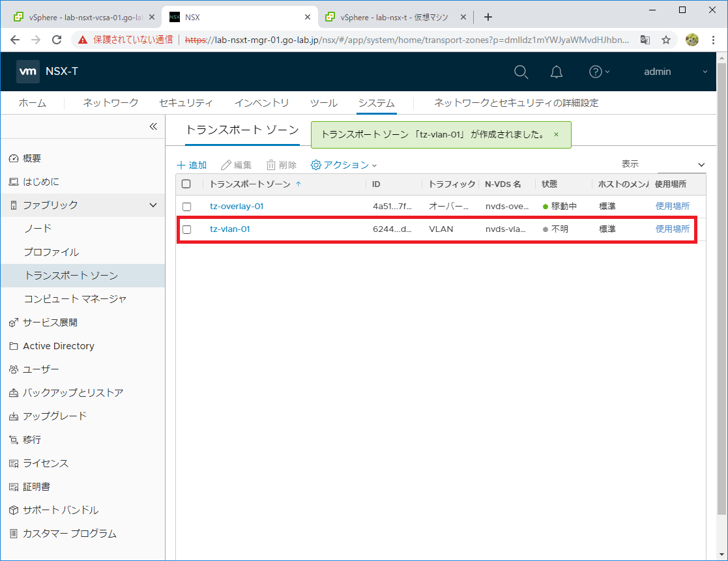The height and width of the screenshot is (561, 728).
Task: Click the アップグレード upgrade icon in sidebar
Action: point(14,416)
